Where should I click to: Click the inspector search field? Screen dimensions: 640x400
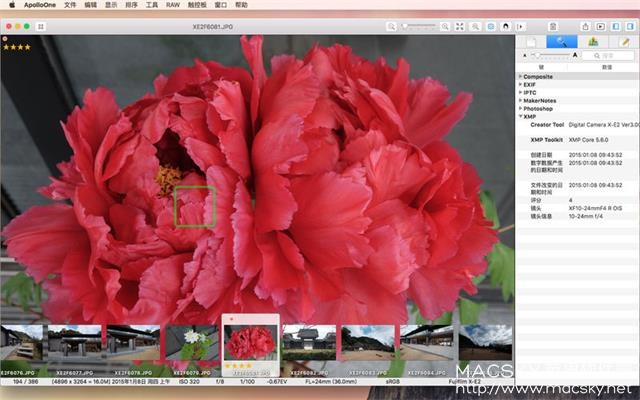608,56
